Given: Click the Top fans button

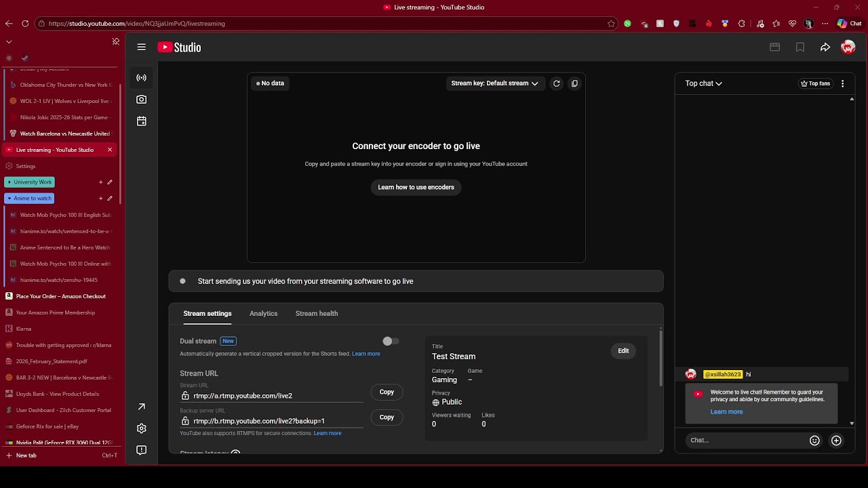Looking at the screenshot, I should 815,83.
